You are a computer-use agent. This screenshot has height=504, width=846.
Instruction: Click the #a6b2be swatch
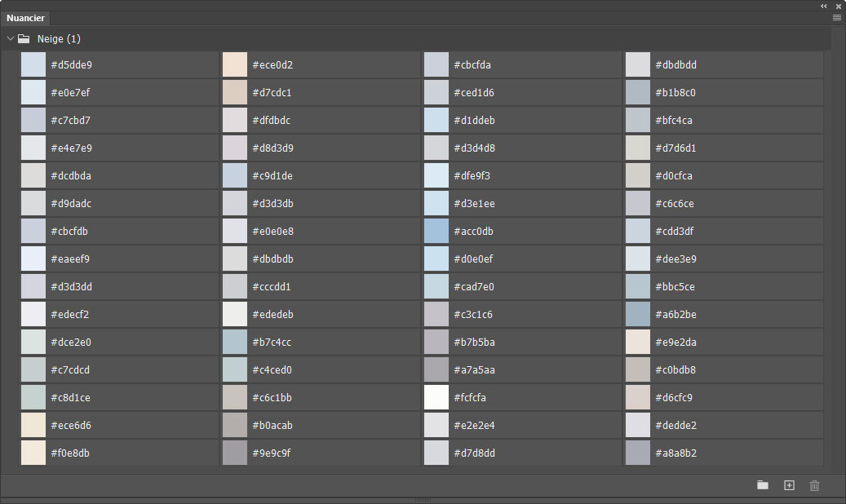[x=638, y=315]
